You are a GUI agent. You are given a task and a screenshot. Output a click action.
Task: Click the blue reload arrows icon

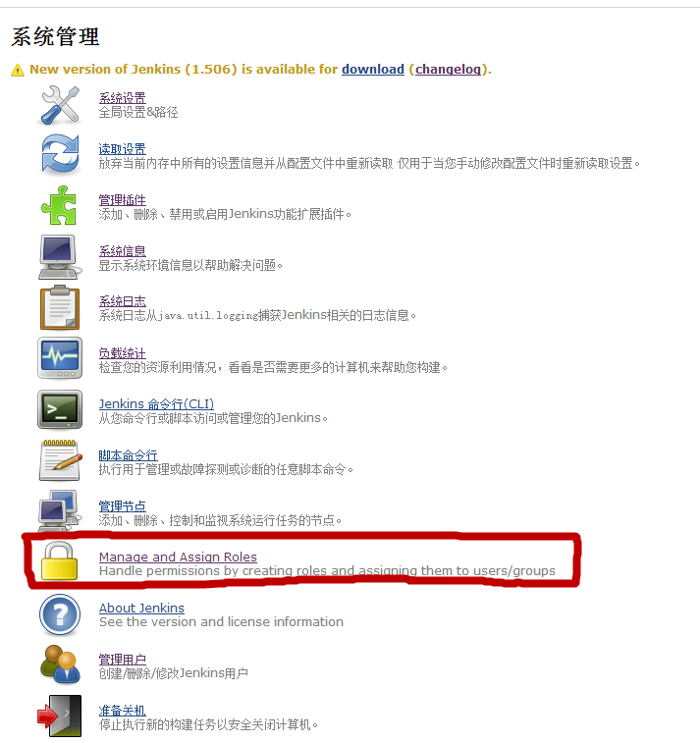click(60, 154)
